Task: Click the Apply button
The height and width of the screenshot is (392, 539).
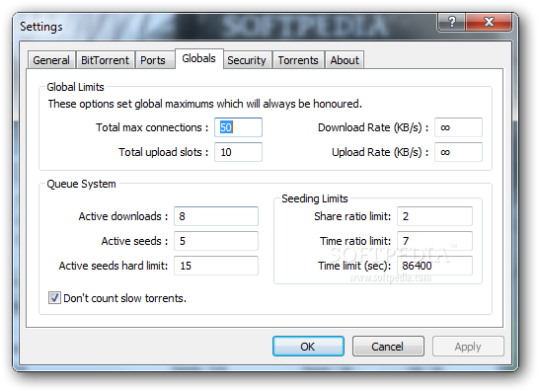Action: tap(468, 347)
